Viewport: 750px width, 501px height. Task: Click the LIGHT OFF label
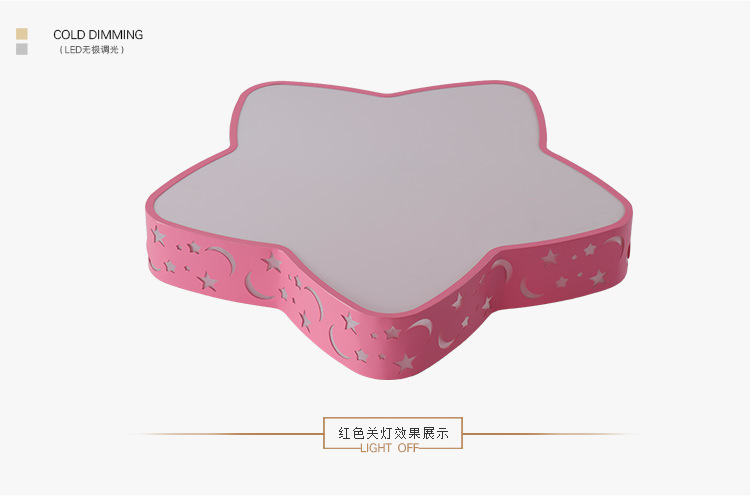(x=389, y=448)
